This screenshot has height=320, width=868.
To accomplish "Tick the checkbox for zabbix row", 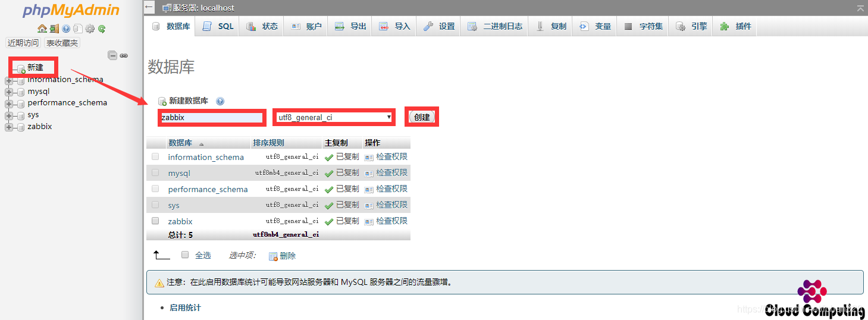I will click(155, 221).
